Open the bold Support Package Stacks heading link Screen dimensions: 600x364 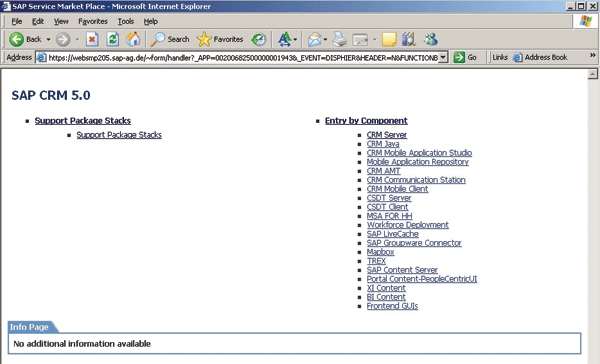click(x=83, y=121)
